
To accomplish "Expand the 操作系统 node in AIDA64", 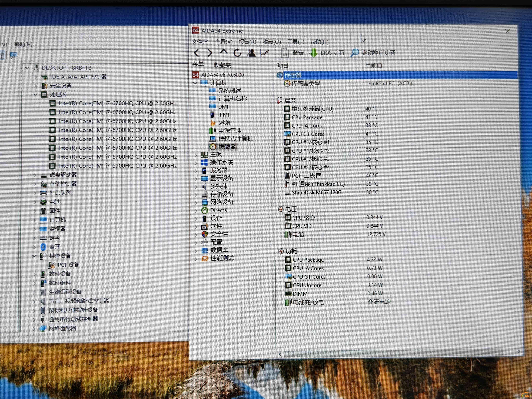I will [x=196, y=163].
